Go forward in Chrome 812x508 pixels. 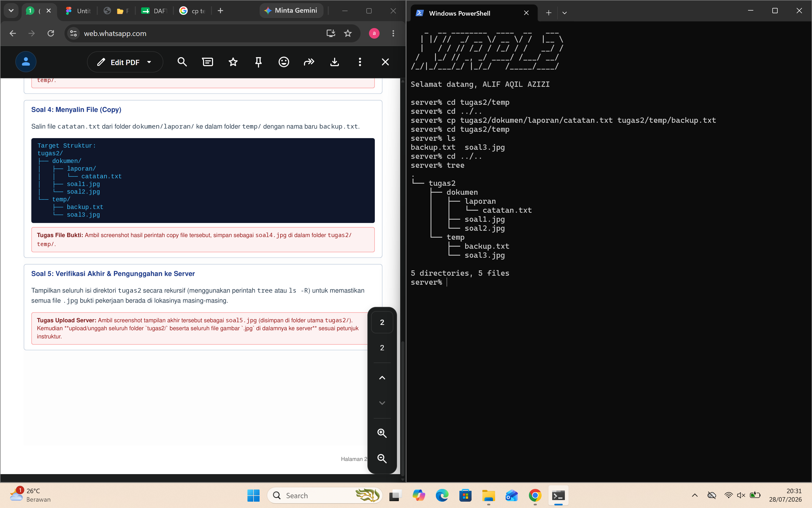coord(31,33)
